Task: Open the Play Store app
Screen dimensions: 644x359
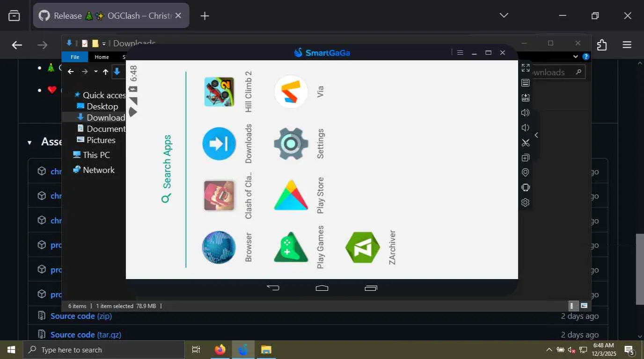Action: 291,195
